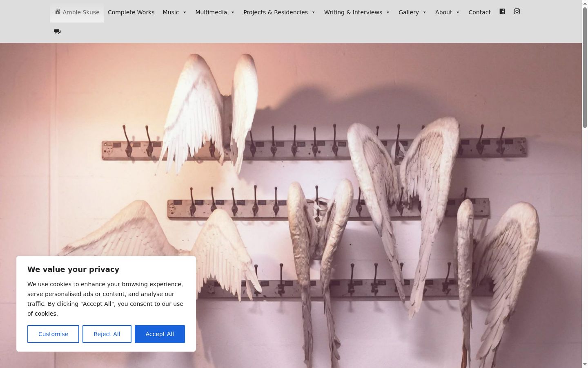Open the Multimedia menu item
Screen dimensions: 588x368
point(211,12)
